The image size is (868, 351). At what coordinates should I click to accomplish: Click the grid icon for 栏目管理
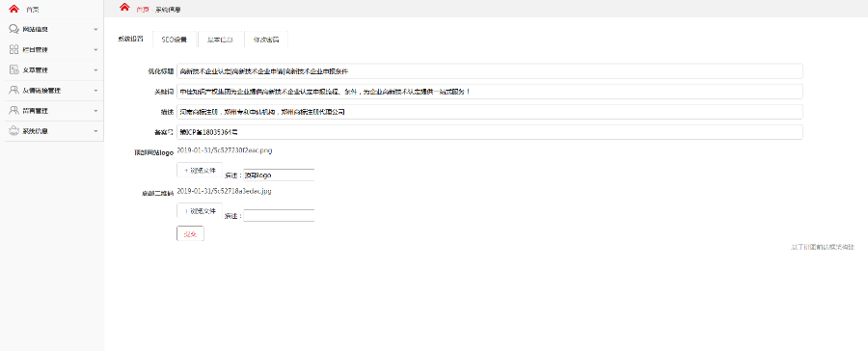coord(14,50)
